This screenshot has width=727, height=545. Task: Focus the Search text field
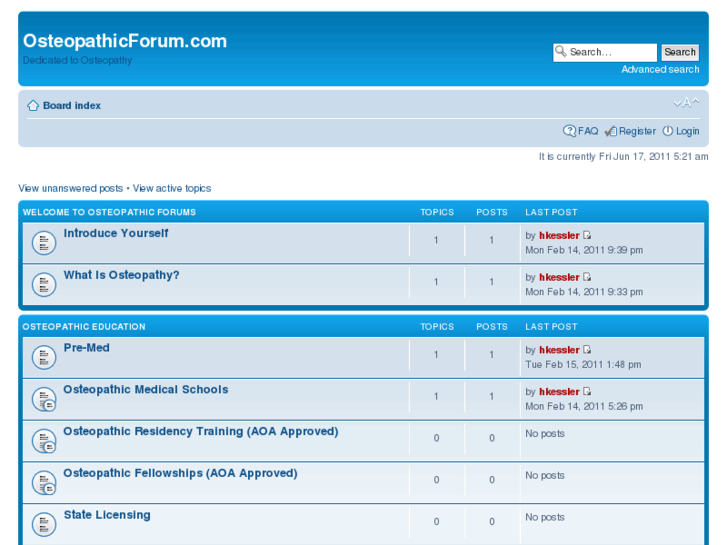605,52
